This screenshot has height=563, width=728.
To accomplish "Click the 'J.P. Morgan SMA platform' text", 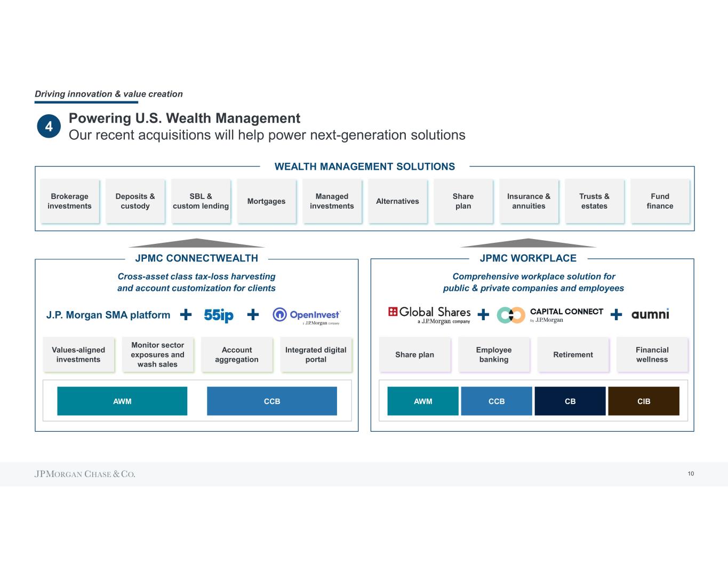I will [108, 315].
